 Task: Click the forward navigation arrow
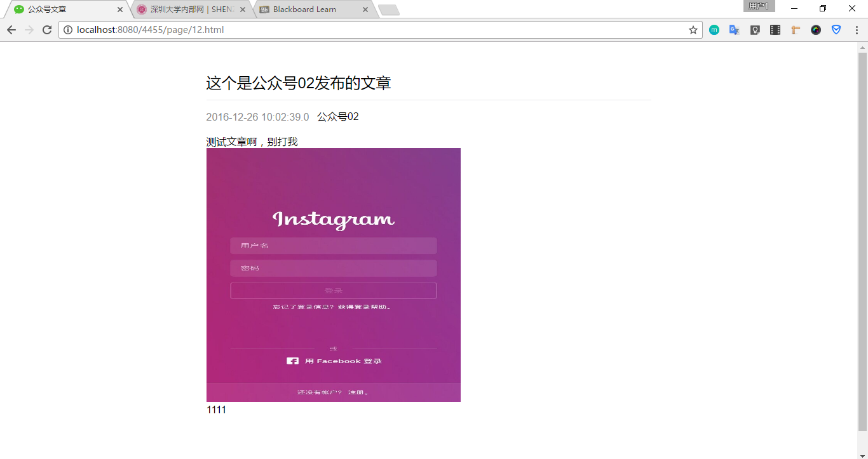tap(29, 30)
